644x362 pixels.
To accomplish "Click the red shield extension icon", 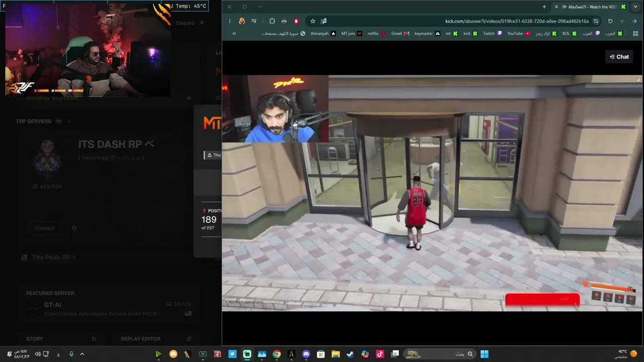I will pos(296,21).
